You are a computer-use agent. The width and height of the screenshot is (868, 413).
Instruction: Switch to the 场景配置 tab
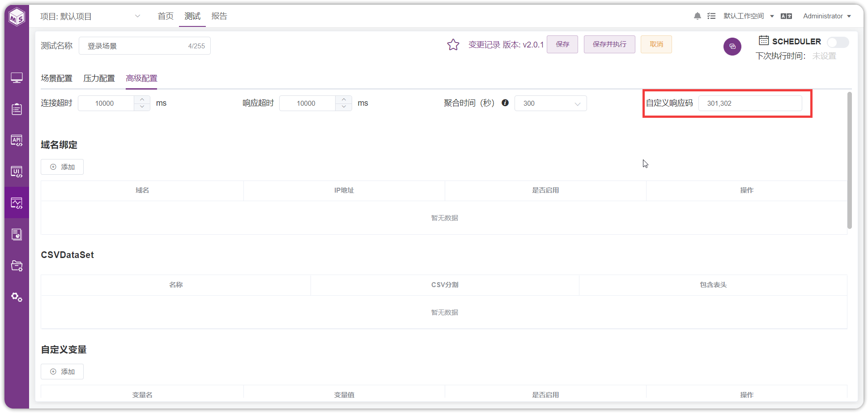coord(56,78)
